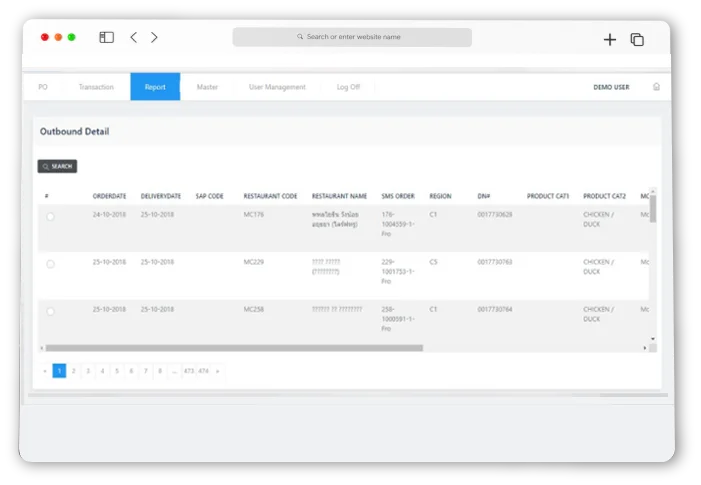Select the radio button for row MC176
Viewport: 701px width, 485px height.
tap(50, 217)
